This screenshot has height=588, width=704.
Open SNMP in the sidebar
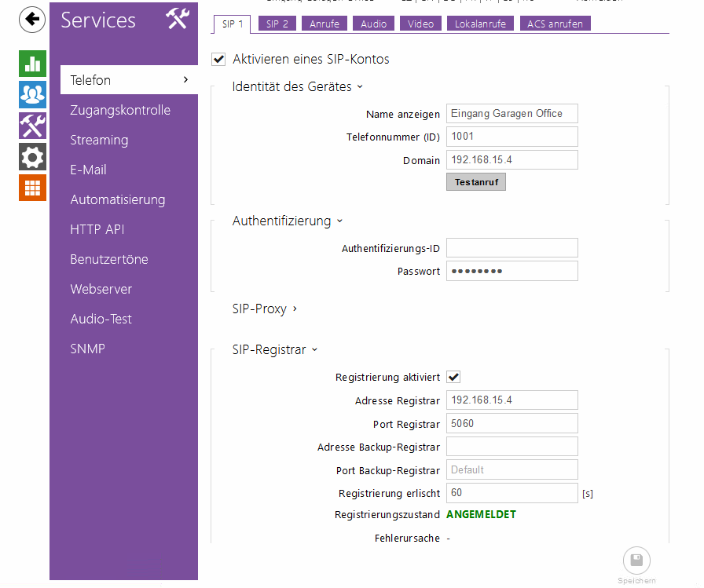pyautogui.click(x=87, y=349)
